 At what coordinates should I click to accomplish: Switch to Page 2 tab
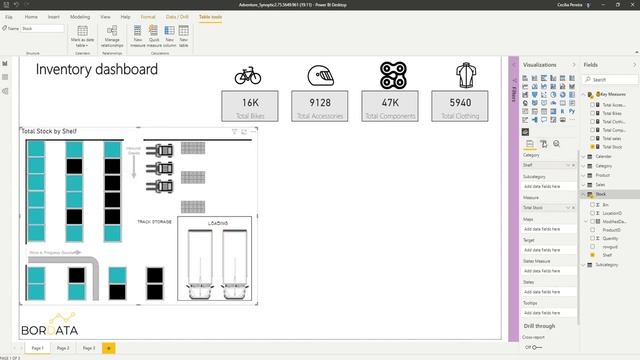coord(63,348)
